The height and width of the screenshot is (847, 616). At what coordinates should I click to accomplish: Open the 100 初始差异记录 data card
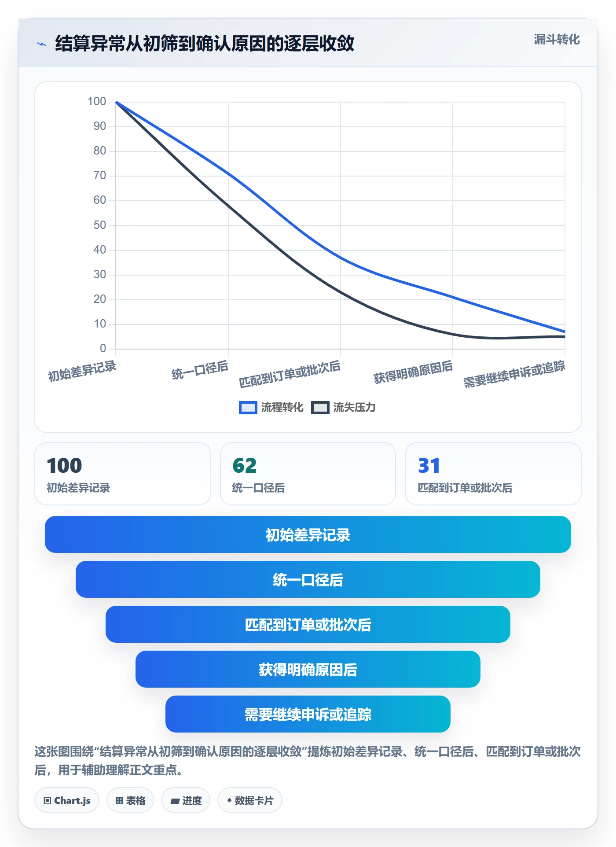(x=123, y=474)
